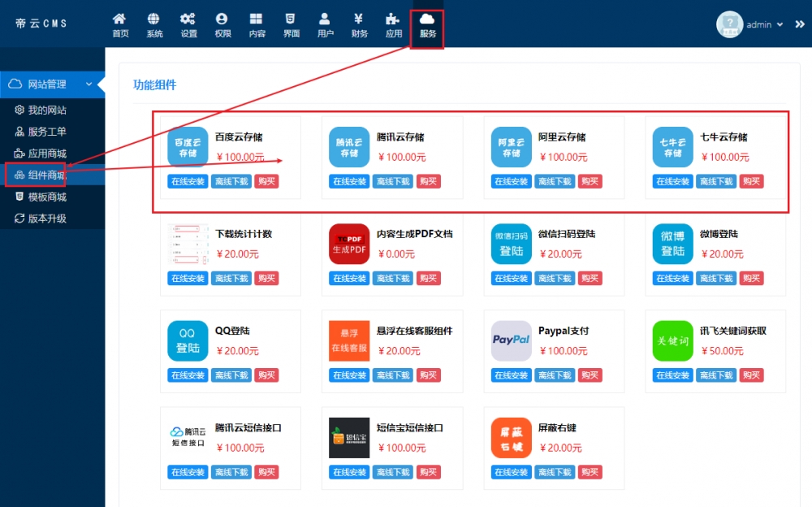Expand the admin account dropdown
This screenshot has height=507, width=812.
point(764,24)
